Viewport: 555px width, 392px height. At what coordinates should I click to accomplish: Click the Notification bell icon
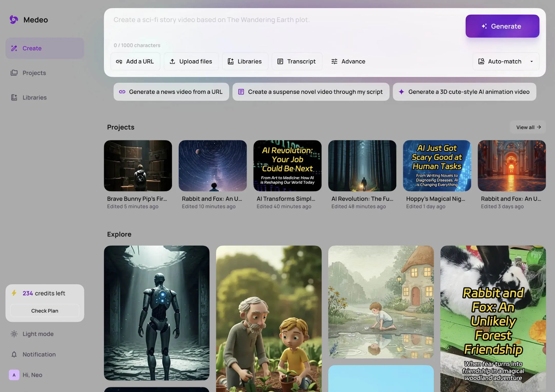coord(14,354)
